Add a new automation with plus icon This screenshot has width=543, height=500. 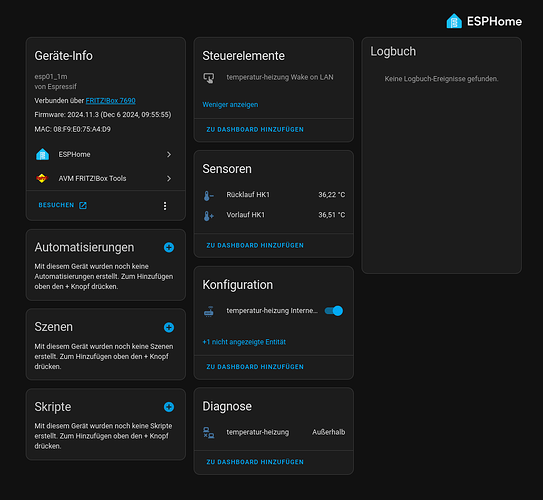coord(169,247)
